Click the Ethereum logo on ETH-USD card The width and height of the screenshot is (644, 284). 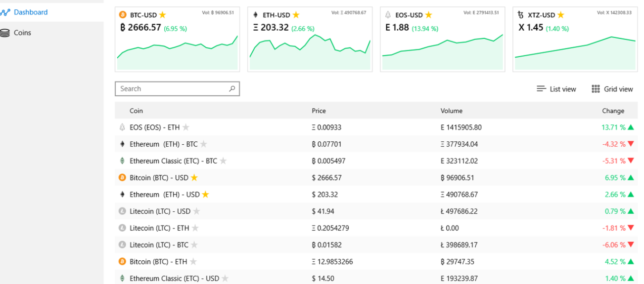tap(256, 15)
